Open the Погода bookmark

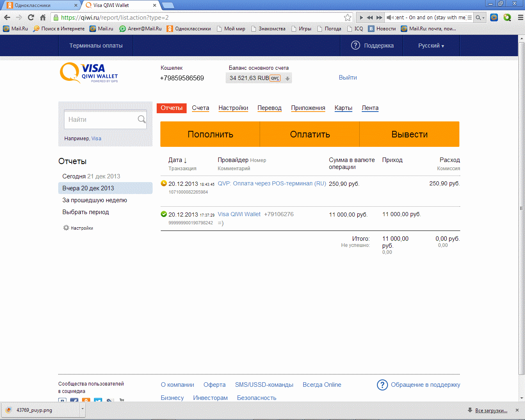329,29
